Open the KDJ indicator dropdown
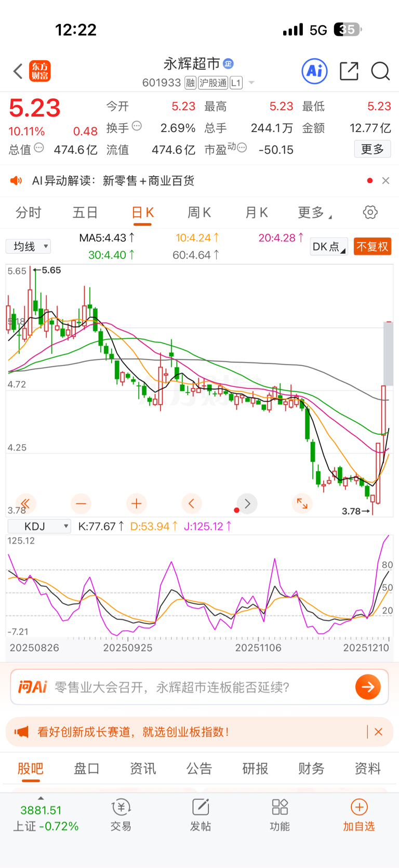Viewport: 399px width, 868px height. point(39,526)
